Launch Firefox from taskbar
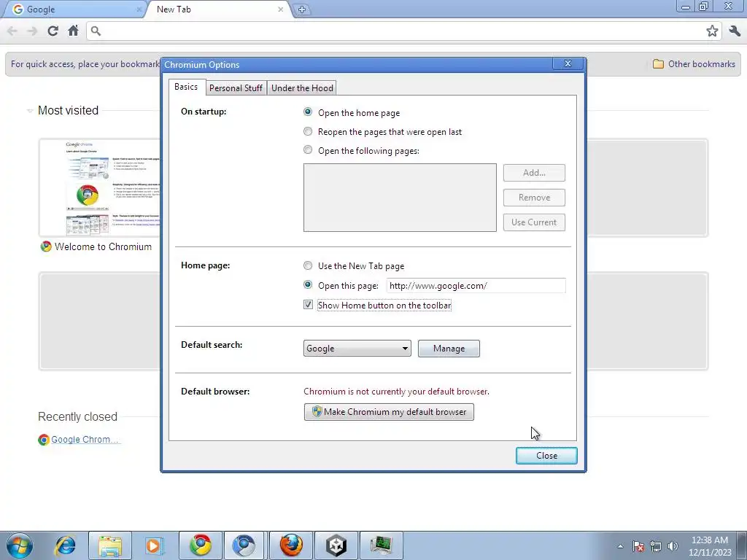The height and width of the screenshot is (560, 747). pyautogui.click(x=291, y=545)
